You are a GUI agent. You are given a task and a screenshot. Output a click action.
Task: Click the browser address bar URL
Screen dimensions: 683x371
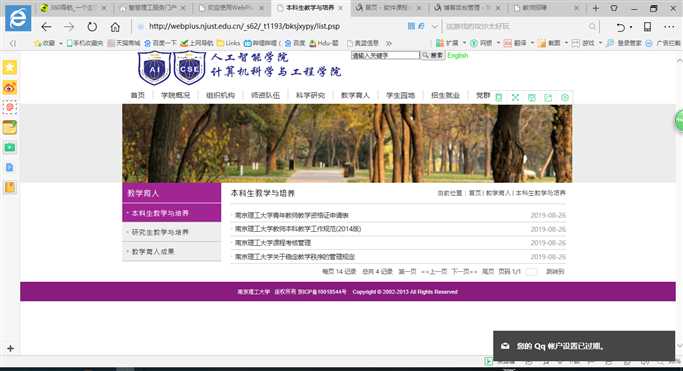(244, 27)
